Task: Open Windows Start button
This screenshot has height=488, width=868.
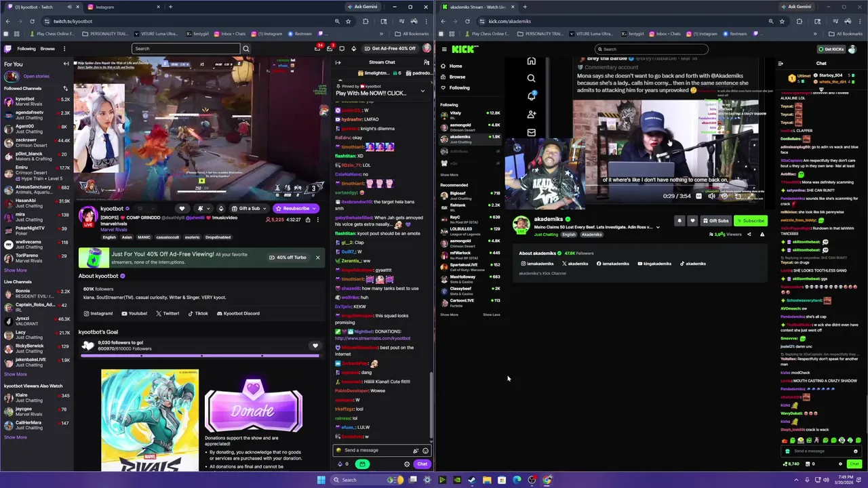Action: tap(321, 480)
